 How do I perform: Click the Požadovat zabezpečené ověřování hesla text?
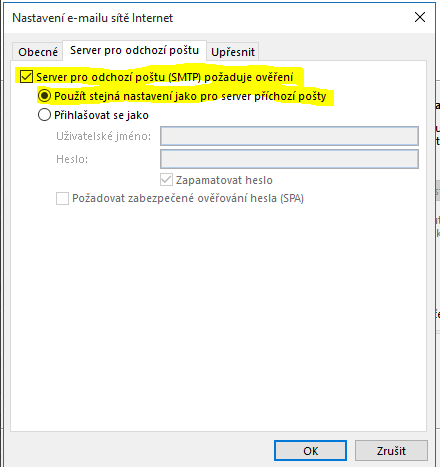click(188, 198)
